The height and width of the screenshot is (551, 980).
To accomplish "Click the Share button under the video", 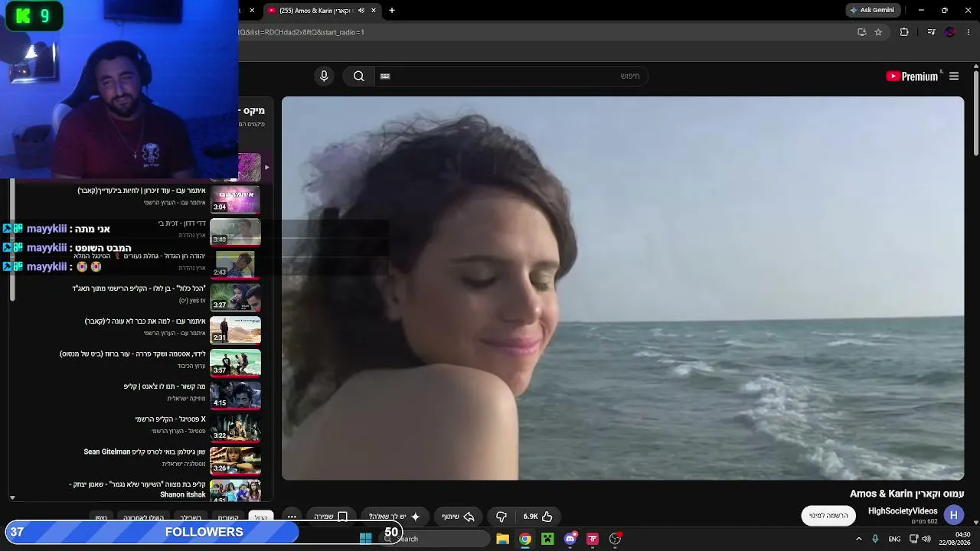I will point(459,517).
